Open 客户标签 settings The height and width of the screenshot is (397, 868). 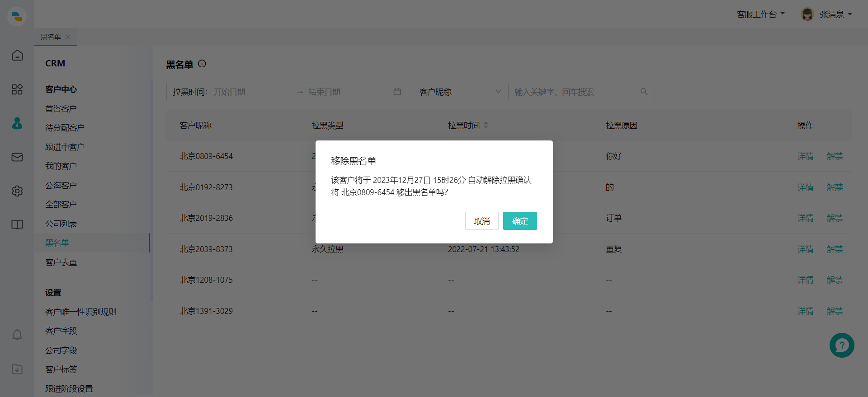pyautogui.click(x=61, y=369)
